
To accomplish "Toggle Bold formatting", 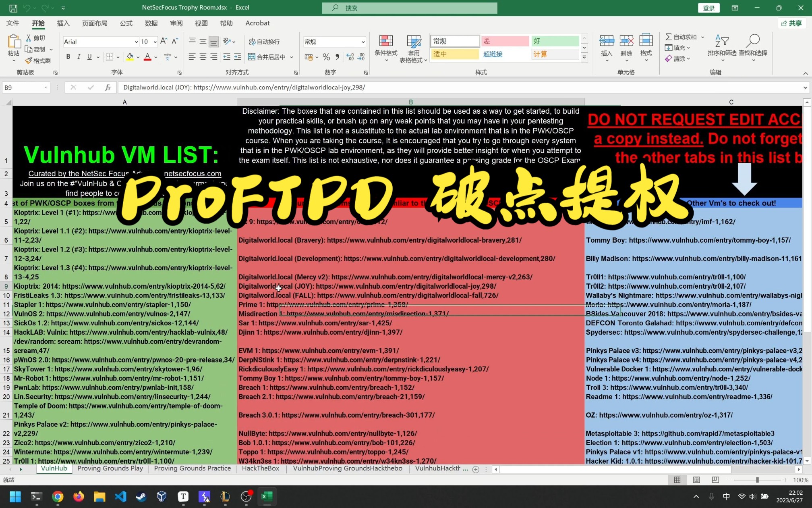I will [x=68, y=57].
